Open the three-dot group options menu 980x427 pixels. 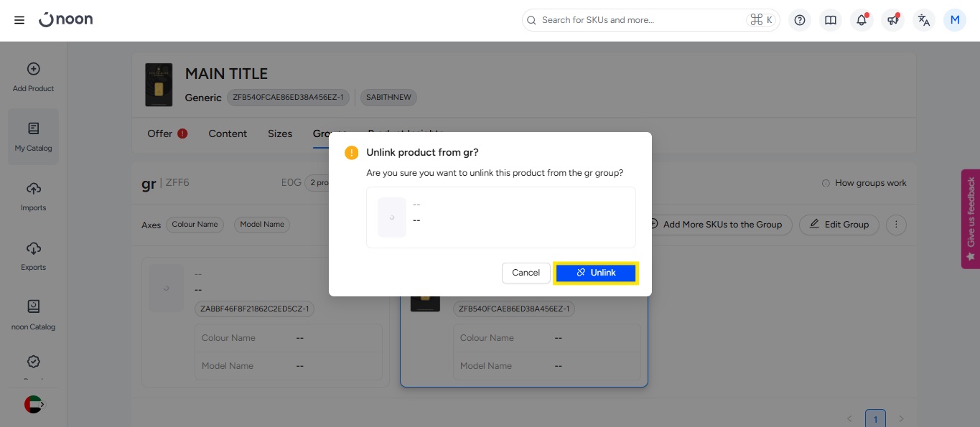click(896, 225)
